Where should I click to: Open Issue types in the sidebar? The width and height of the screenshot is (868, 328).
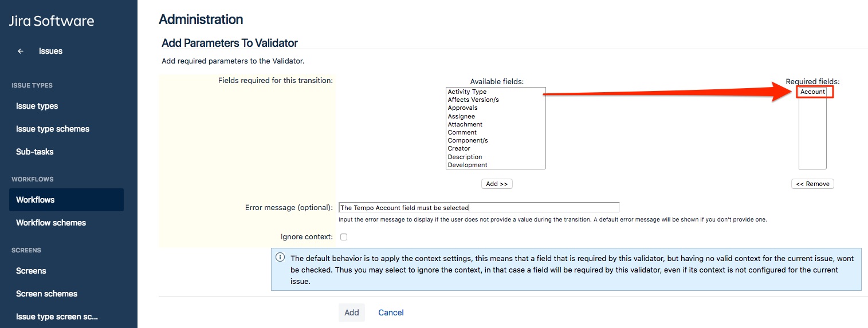coord(37,106)
